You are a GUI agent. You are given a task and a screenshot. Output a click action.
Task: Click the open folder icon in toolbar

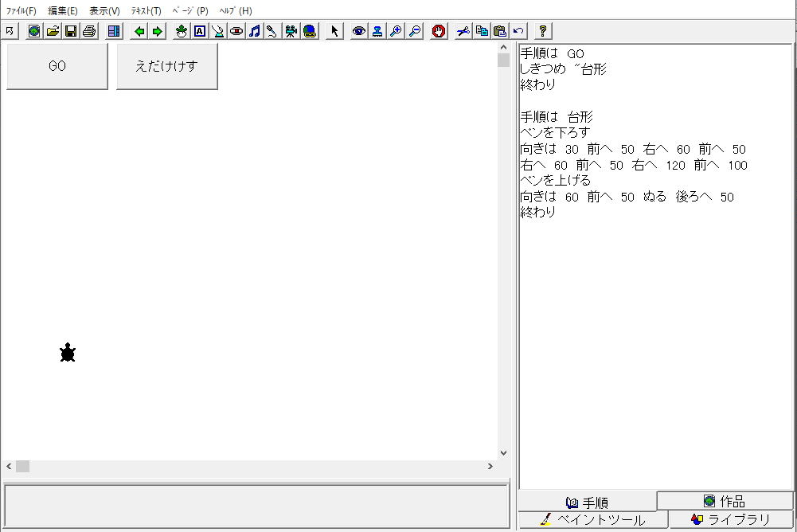coord(53,31)
